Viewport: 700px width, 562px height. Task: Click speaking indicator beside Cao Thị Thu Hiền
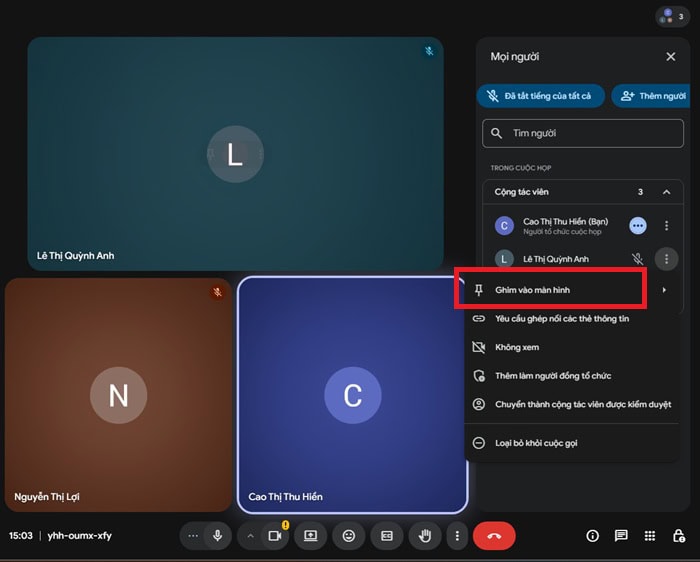638,225
